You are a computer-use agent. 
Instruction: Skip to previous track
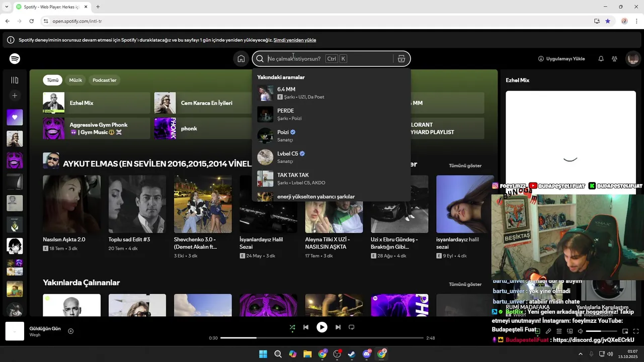[x=305, y=327]
